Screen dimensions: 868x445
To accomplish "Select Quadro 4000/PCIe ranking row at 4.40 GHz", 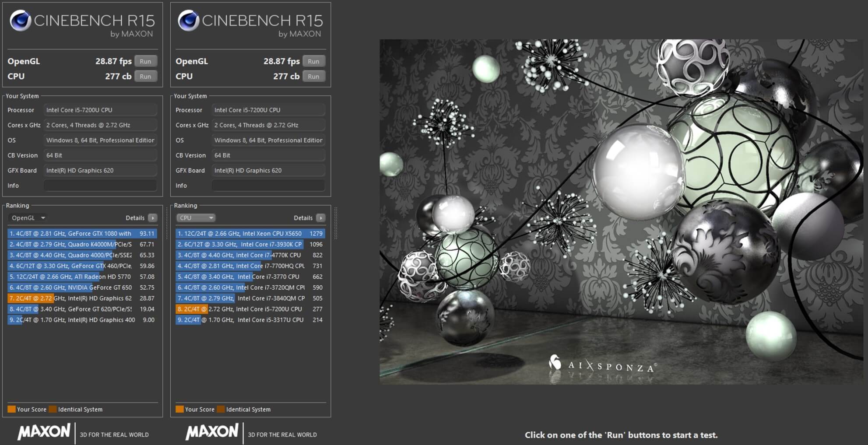I will point(82,255).
